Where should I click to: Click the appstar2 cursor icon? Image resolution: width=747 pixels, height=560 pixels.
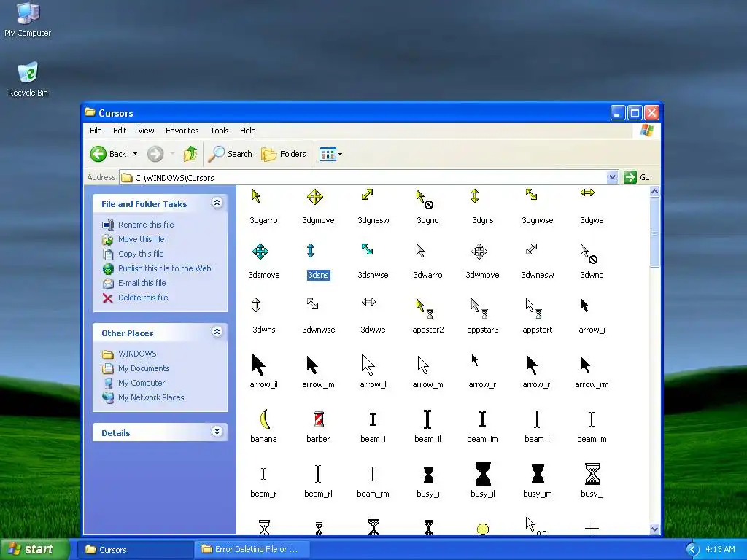coord(425,308)
